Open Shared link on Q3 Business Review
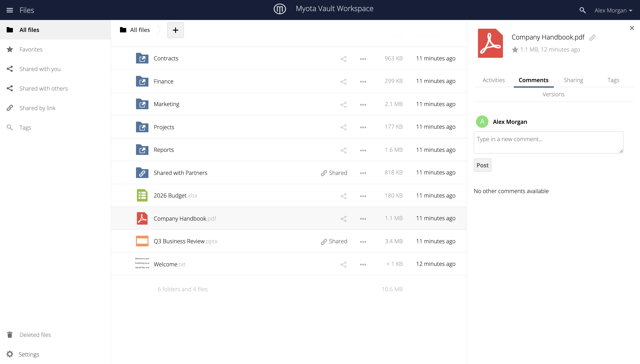640x364 pixels. point(334,241)
